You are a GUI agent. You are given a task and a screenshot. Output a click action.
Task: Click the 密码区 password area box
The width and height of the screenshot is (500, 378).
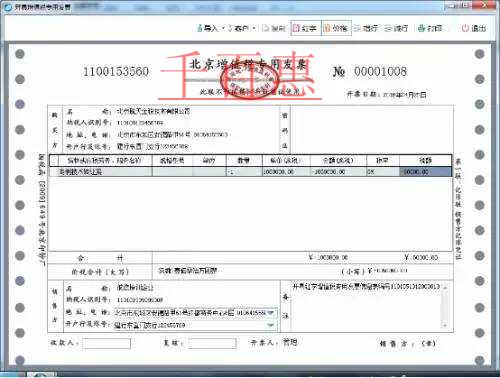372,129
